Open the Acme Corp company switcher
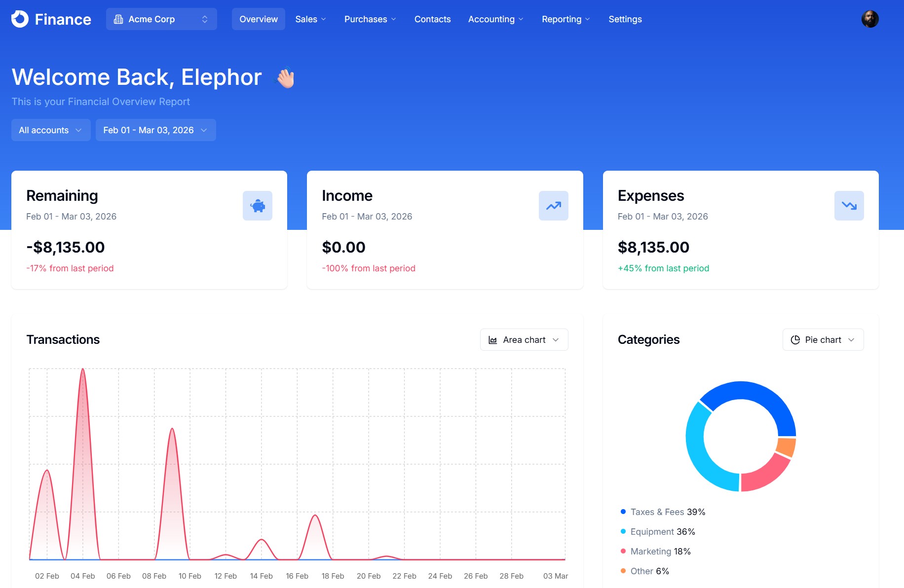The width and height of the screenshot is (904, 588). (161, 19)
